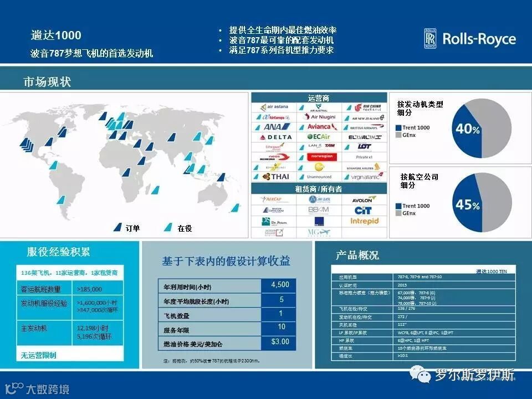Select the EL AL logo
Image resolution: width=532 pixels, height=399 pixels.
click(365, 137)
